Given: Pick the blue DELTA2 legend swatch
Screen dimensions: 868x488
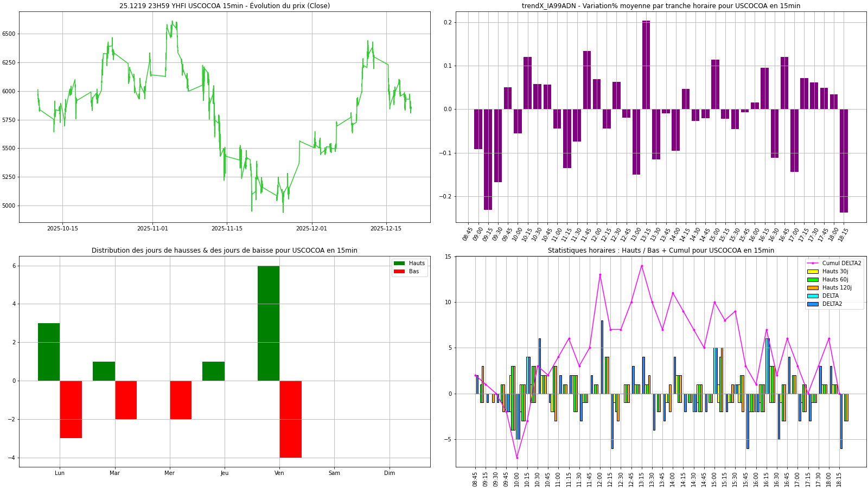Looking at the screenshot, I should (813, 304).
